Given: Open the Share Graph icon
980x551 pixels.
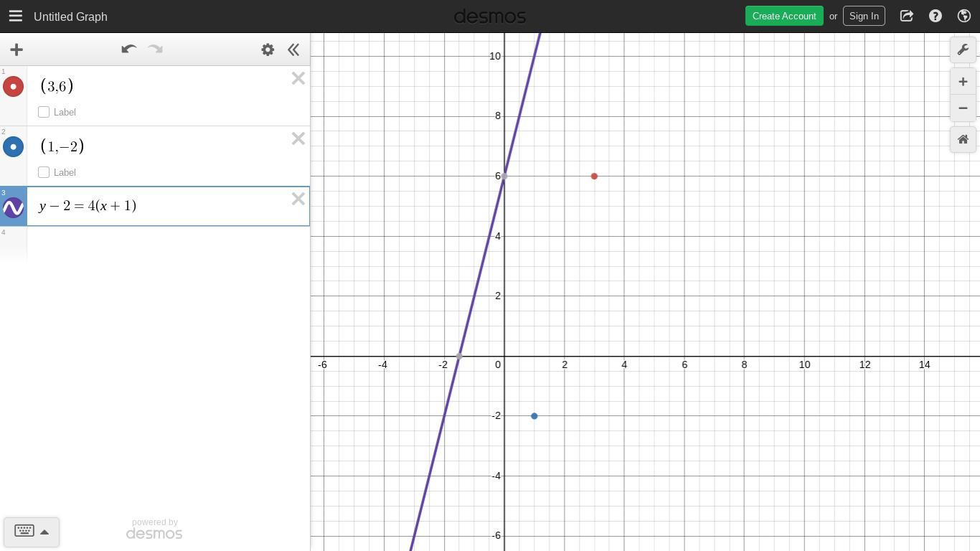Looking at the screenshot, I should click(x=907, y=16).
